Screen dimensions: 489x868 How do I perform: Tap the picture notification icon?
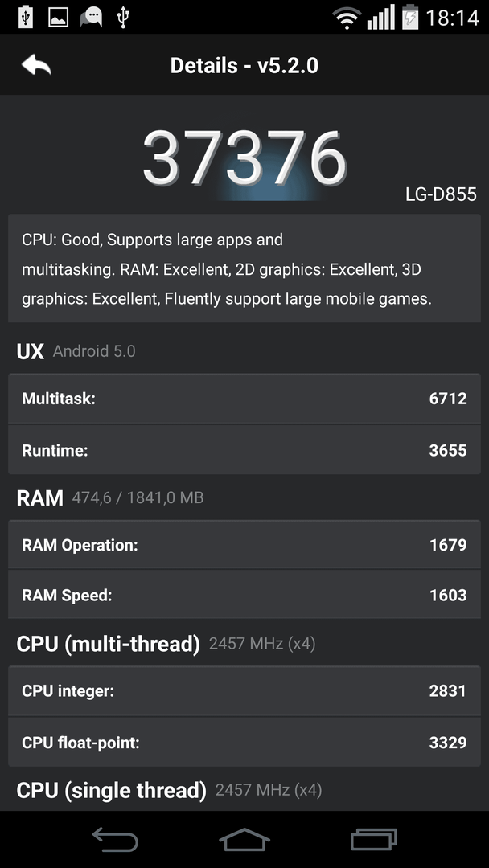pyautogui.click(x=58, y=18)
